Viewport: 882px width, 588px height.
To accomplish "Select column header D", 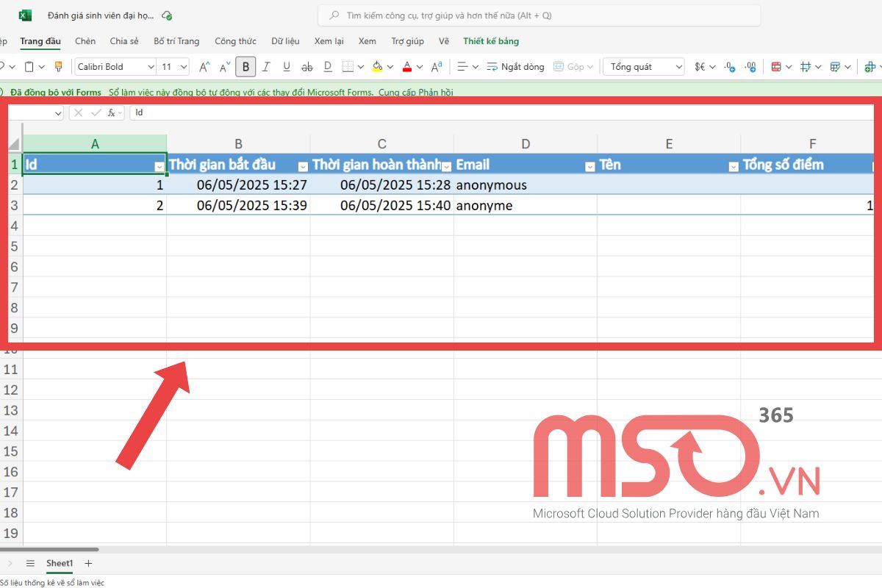I will point(526,144).
